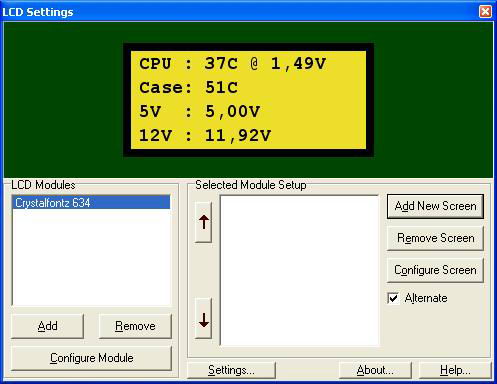Select Crystalfontz 634 in LCD Modules list
This screenshot has height=384, width=497.
[91, 203]
